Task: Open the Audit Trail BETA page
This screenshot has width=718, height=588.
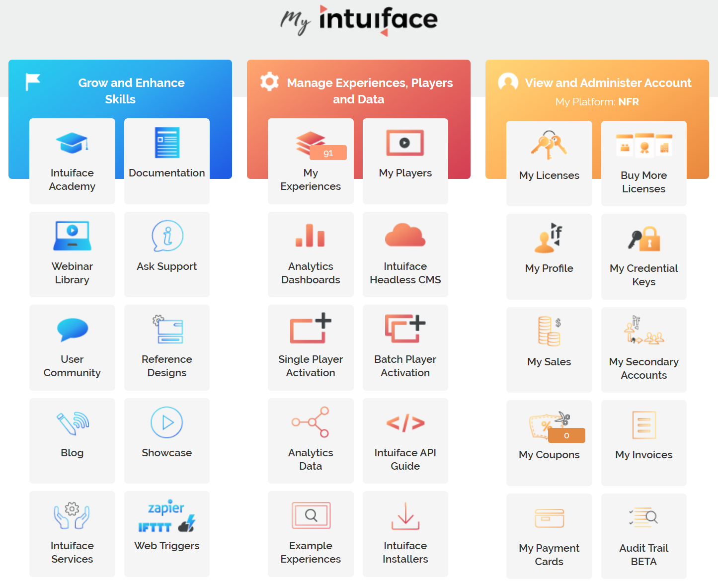Action: [643, 536]
